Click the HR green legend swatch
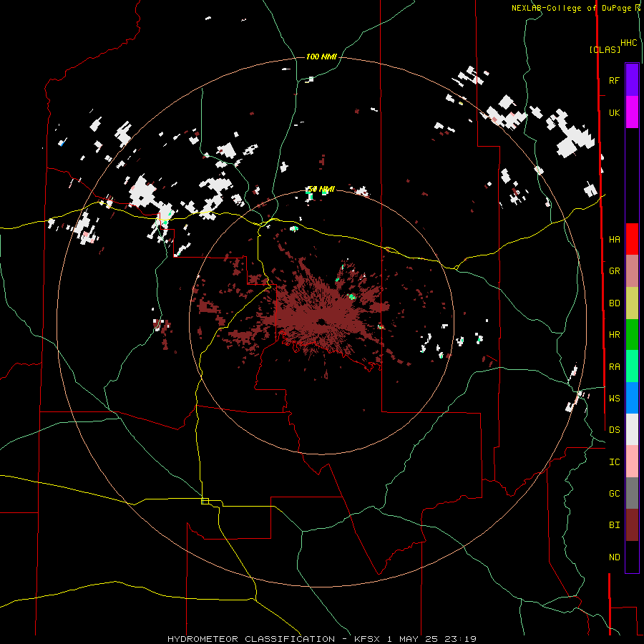The image size is (644, 644). click(x=632, y=335)
